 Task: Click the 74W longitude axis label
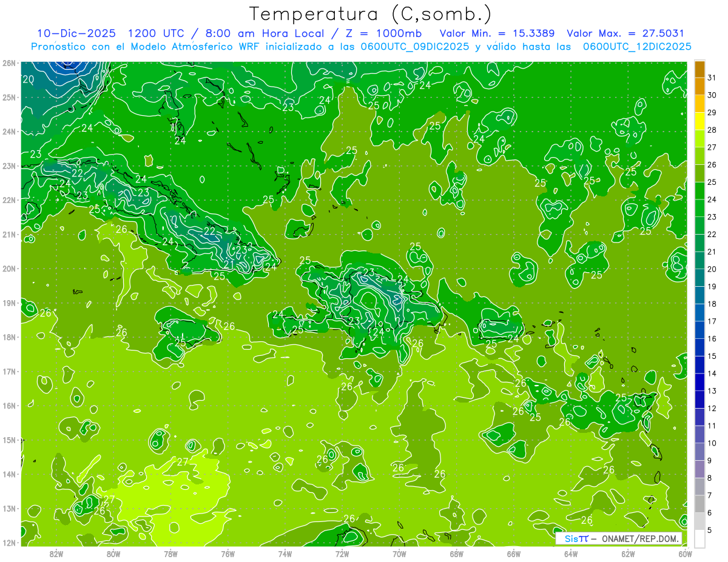pyautogui.click(x=285, y=554)
